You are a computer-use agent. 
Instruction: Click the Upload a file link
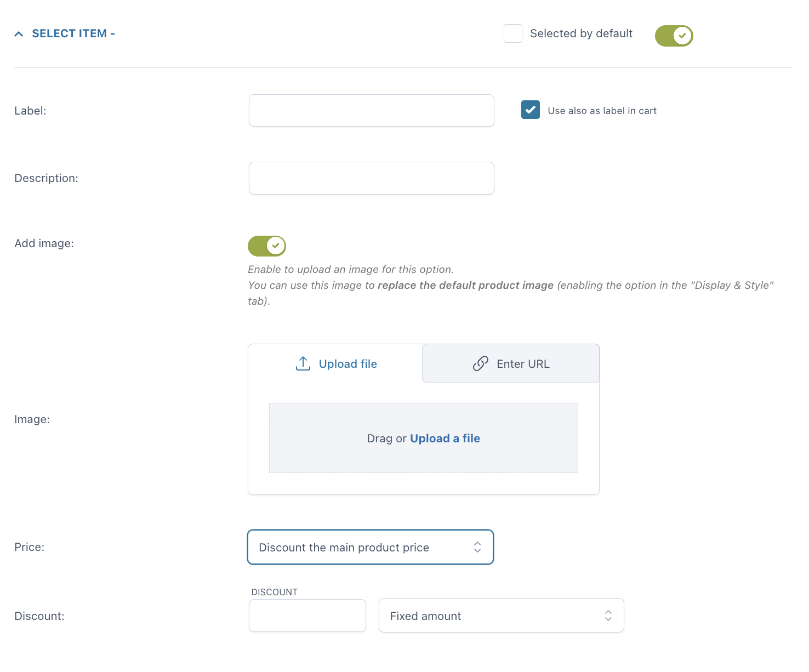pyautogui.click(x=445, y=438)
